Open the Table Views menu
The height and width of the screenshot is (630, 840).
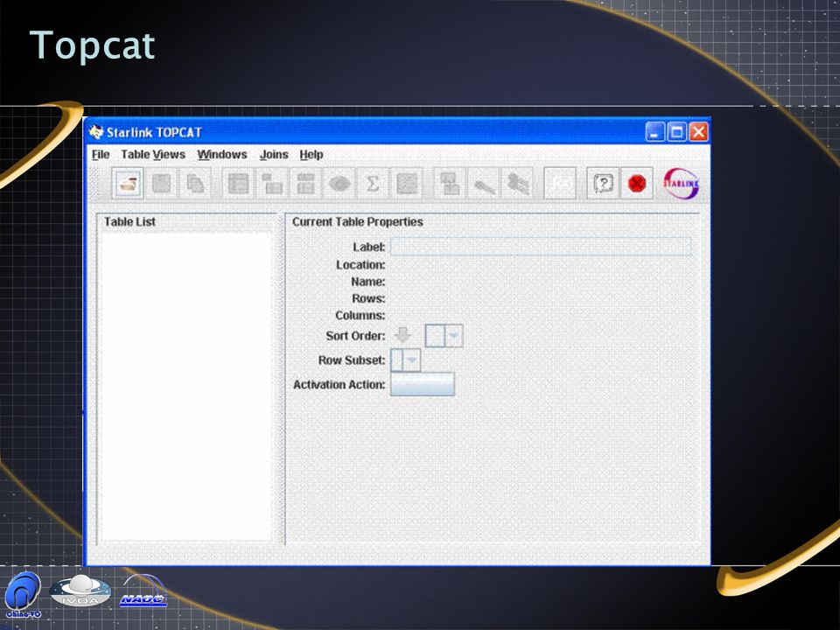[153, 154]
